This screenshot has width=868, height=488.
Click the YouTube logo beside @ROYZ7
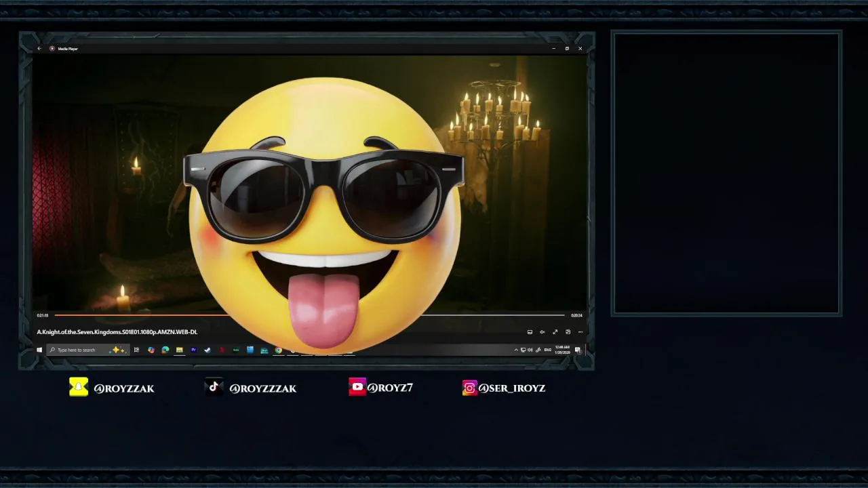357,387
